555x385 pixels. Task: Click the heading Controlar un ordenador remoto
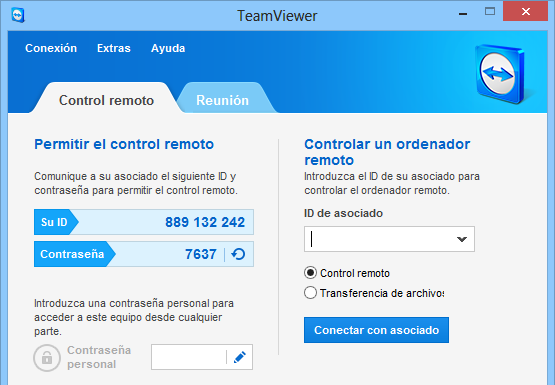point(387,152)
